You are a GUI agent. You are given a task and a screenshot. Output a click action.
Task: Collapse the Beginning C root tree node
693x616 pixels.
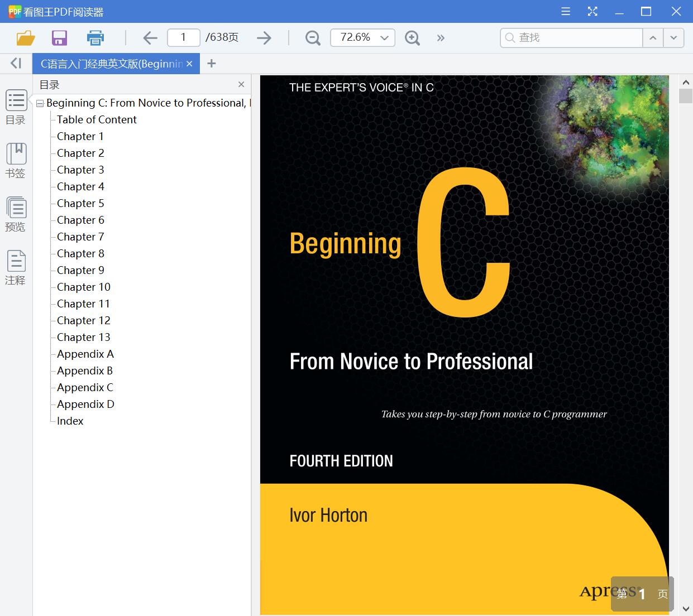pos(40,103)
